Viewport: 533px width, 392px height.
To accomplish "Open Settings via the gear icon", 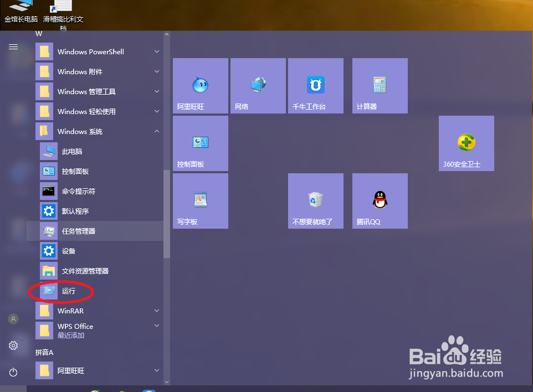I will (13, 345).
